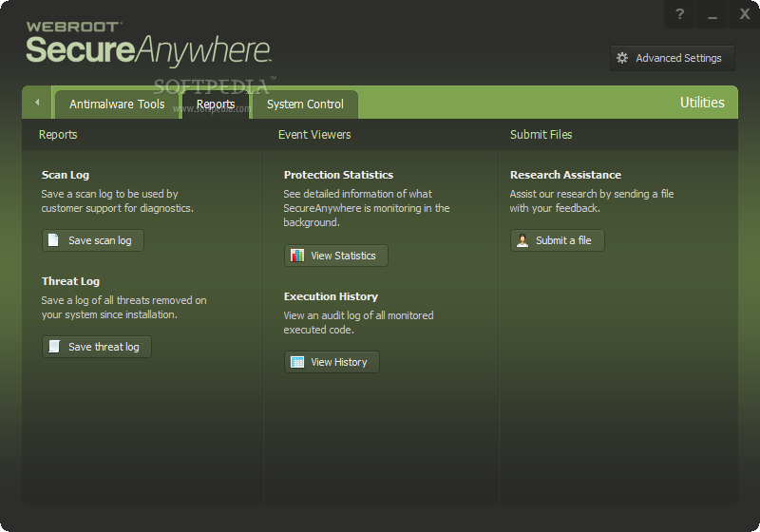Click the Research Assistance heading
Screen dimensions: 760x532
click(565, 175)
